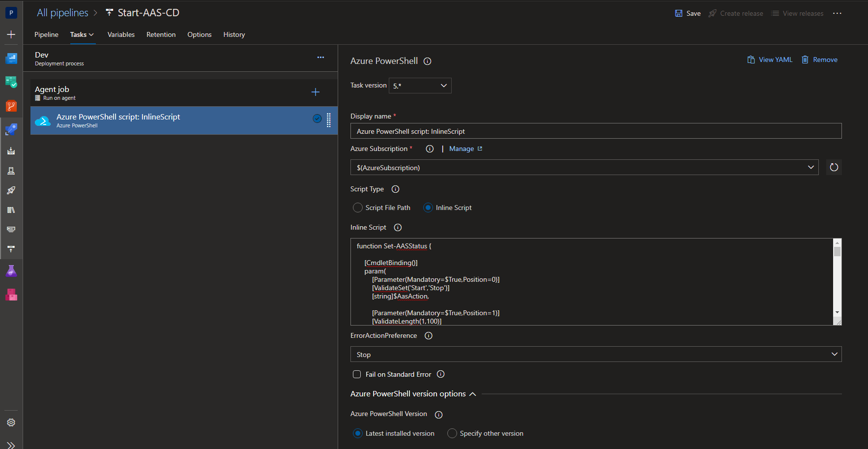Screen dimensions: 868x449
Task: Click the plus new item icon in sidebar
Action: pyautogui.click(x=11, y=34)
